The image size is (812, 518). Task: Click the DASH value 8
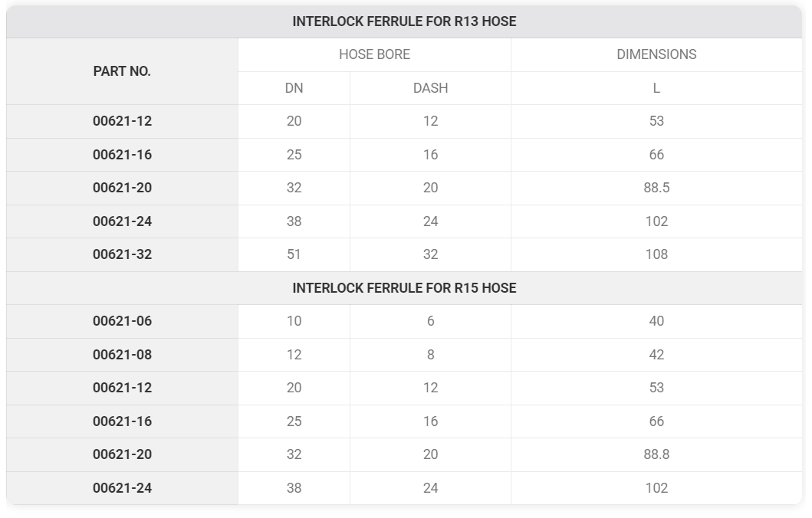[x=430, y=355]
